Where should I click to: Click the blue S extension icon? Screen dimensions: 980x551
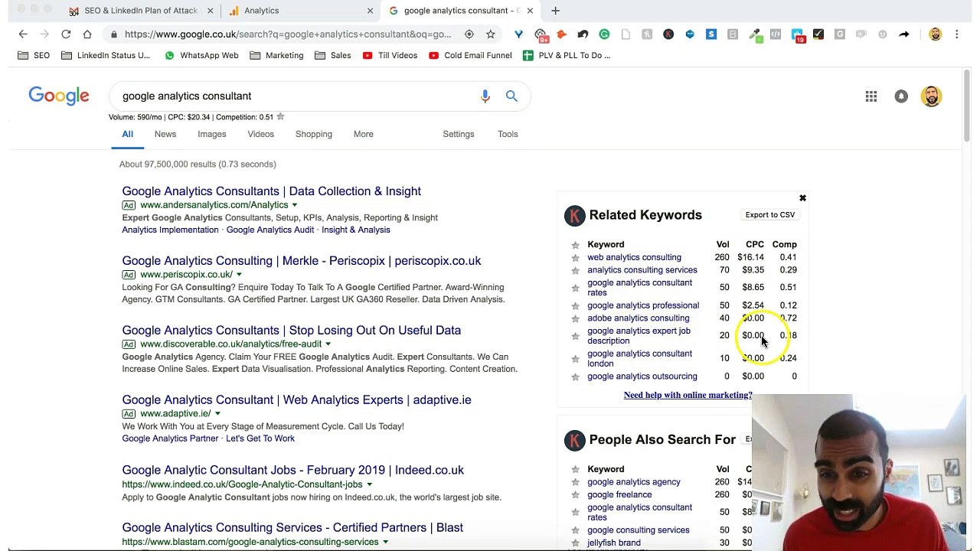pos(711,34)
